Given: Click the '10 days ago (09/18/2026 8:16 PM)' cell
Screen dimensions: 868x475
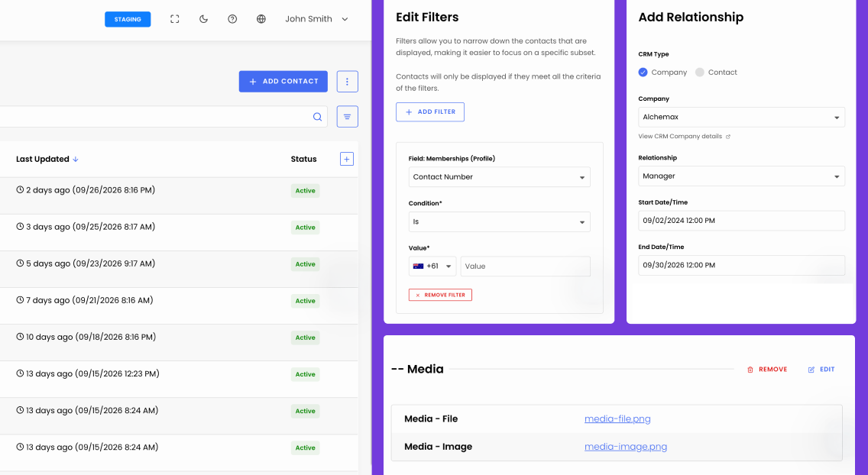Looking at the screenshot, I should 86,337.
